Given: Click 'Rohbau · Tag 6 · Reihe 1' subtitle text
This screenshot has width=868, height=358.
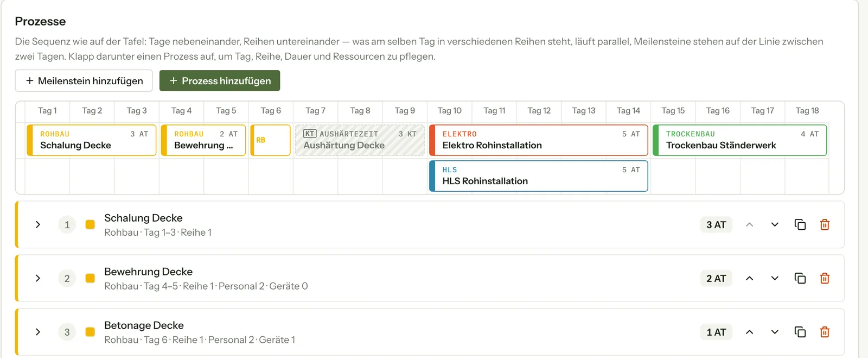Looking at the screenshot, I should click(154, 340).
